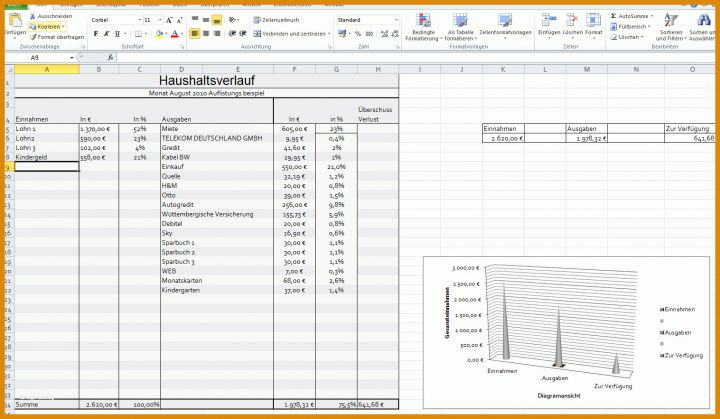
Task: Toggle top vertical alignment
Action: pyautogui.click(x=195, y=20)
